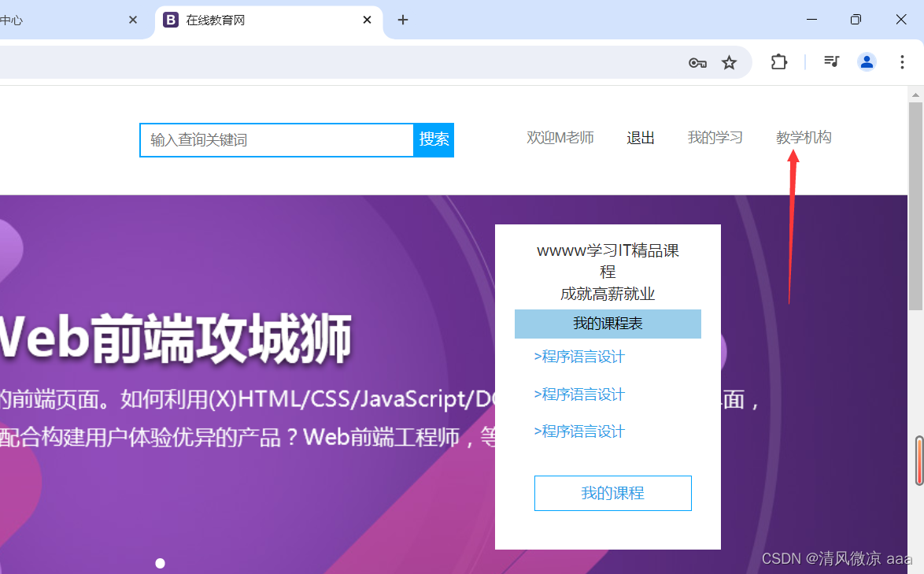Viewport: 924px width, 574px height.
Task: Click the wwww学习IT精品课程 card title
Action: pos(608,261)
